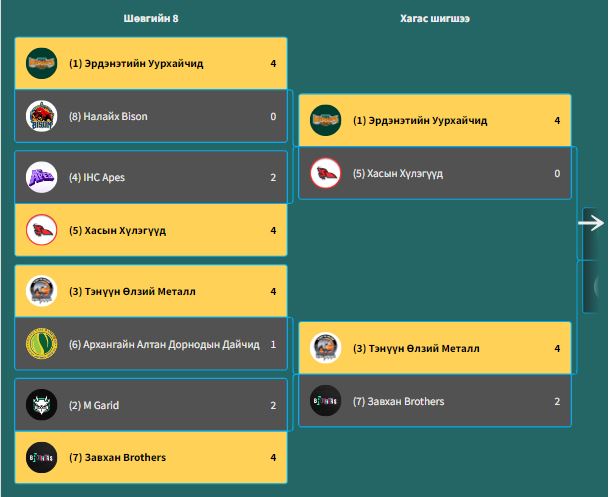Select the Шөвгийн 8 round header
Screen dimensions: 610x497
point(151,19)
